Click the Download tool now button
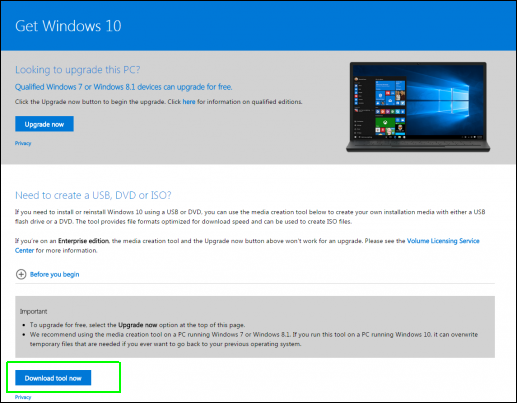Screen dimensions: 517x403 click(x=53, y=378)
